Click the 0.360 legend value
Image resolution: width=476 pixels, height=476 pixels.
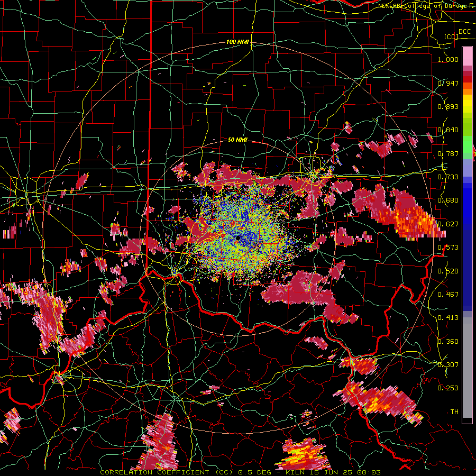click(448, 342)
